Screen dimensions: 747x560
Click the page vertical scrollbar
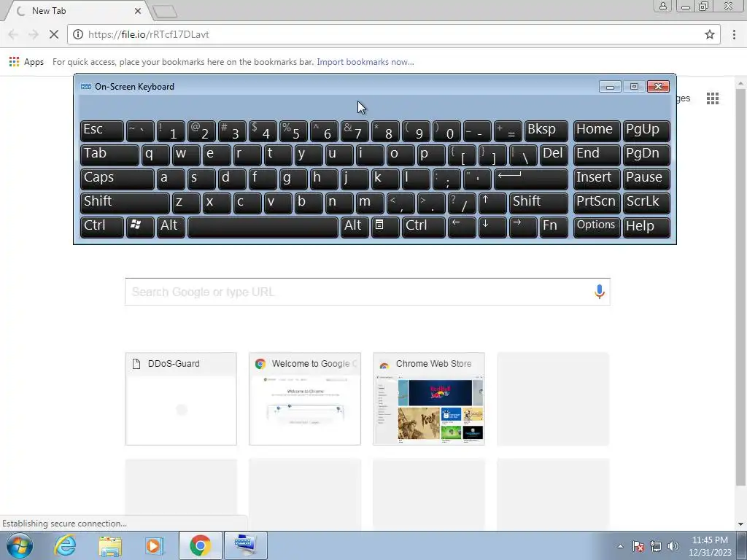(741, 286)
